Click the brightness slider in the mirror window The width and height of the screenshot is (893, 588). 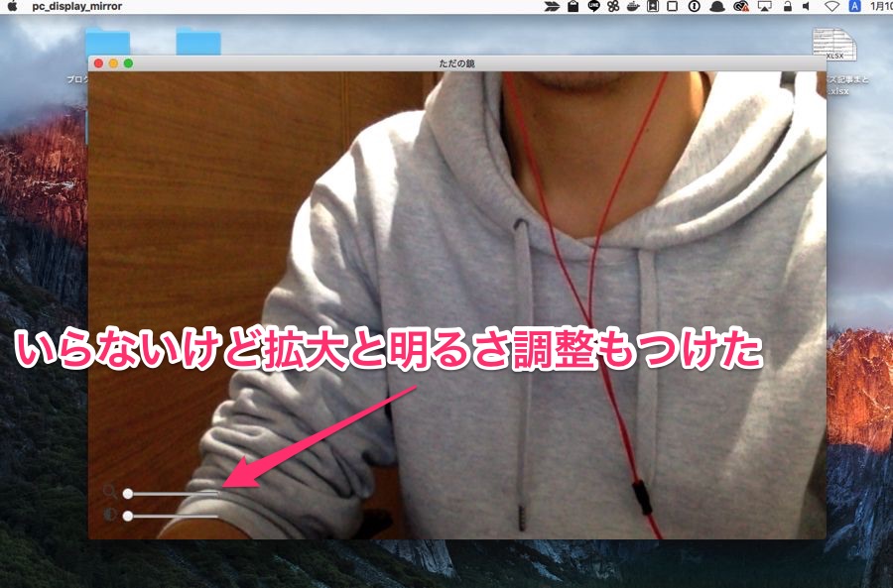point(172,516)
